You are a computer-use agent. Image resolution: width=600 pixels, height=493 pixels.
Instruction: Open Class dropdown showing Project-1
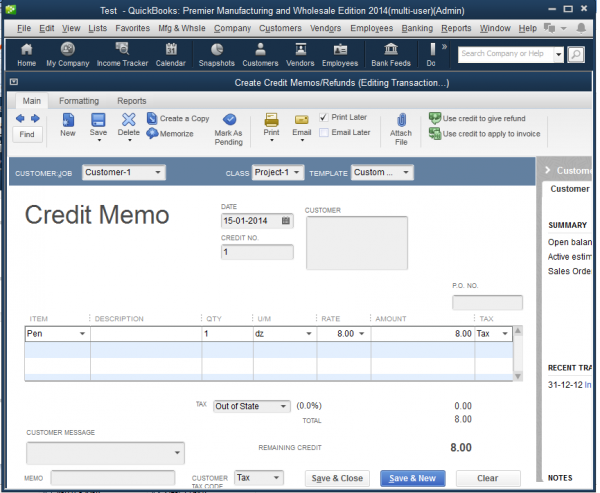tap(297, 172)
